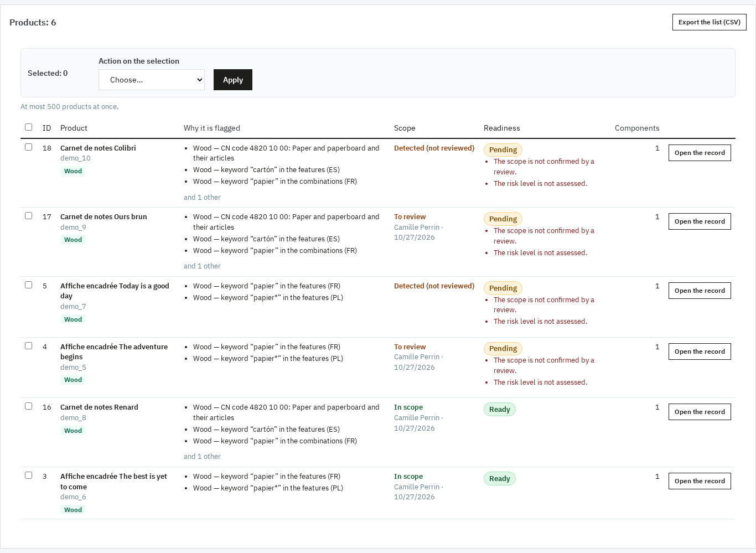Toggle the select-all checkbox in table header

pyautogui.click(x=29, y=127)
